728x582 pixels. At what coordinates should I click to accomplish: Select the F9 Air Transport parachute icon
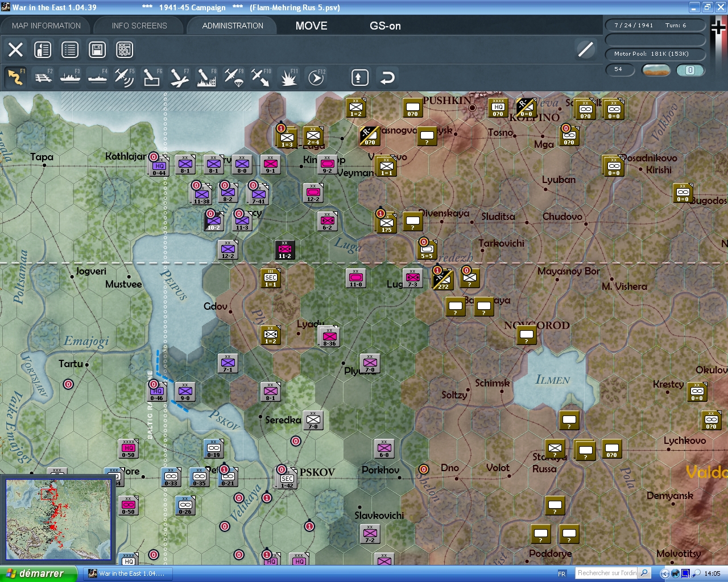tap(234, 77)
